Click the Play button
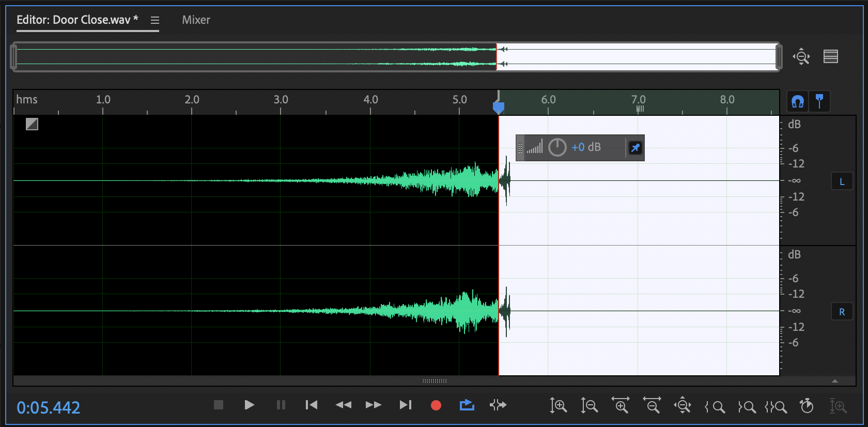 [249, 405]
